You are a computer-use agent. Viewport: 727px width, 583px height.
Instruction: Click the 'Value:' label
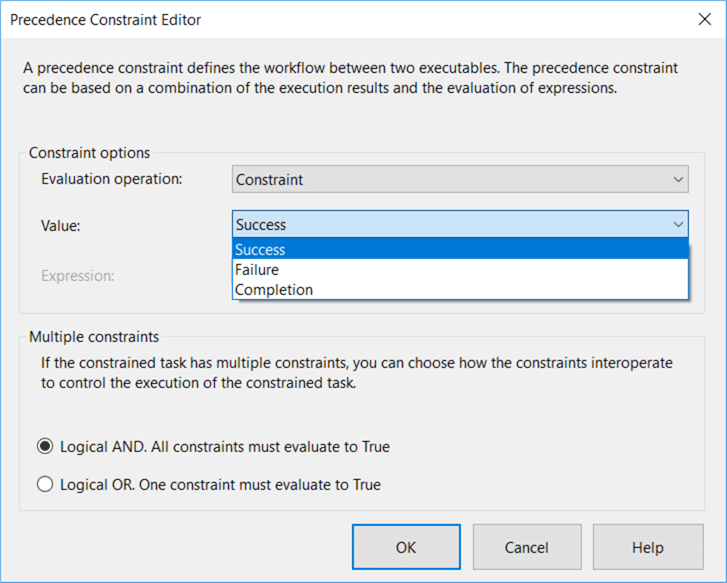click(x=61, y=226)
